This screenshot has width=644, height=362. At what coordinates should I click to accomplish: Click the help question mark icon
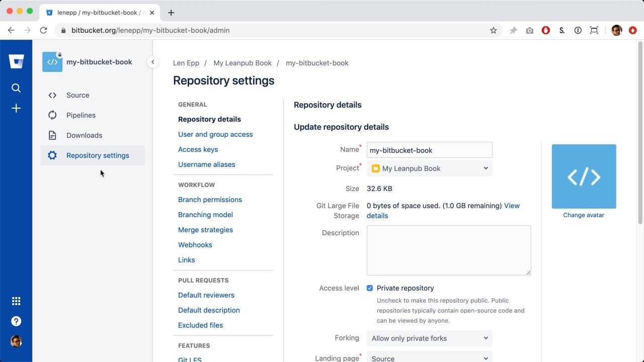coord(16,321)
